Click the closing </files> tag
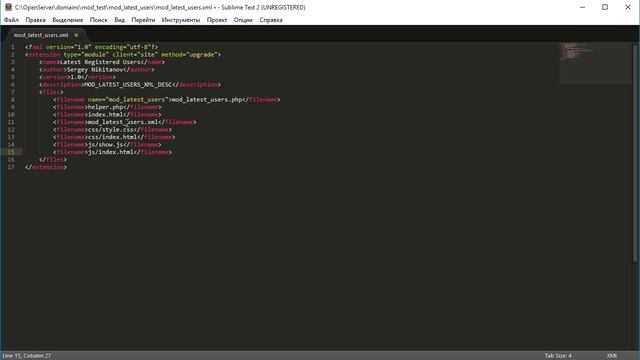Screen dimensions: 640x360 (53, 160)
